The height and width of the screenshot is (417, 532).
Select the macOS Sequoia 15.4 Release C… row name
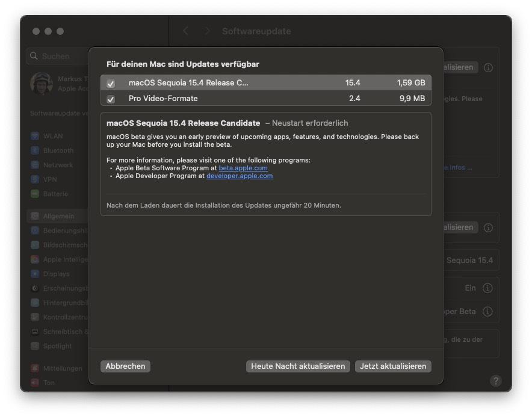click(188, 83)
